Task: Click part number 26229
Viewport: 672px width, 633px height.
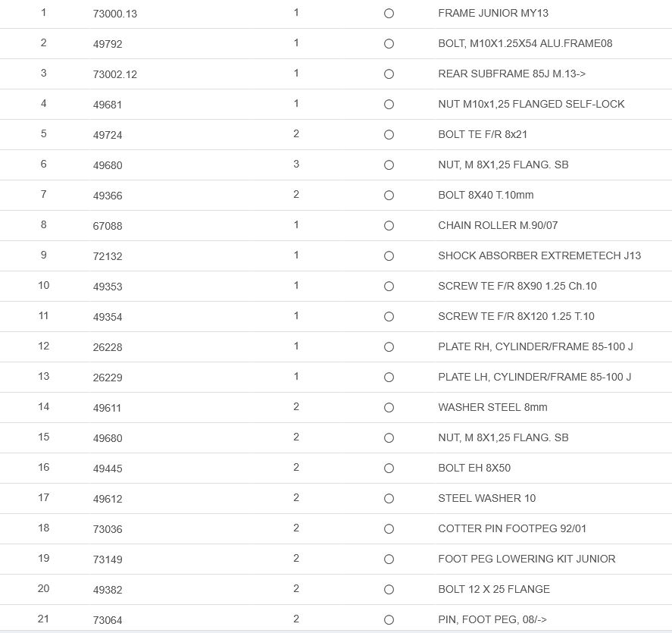Action: click(108, 378)
